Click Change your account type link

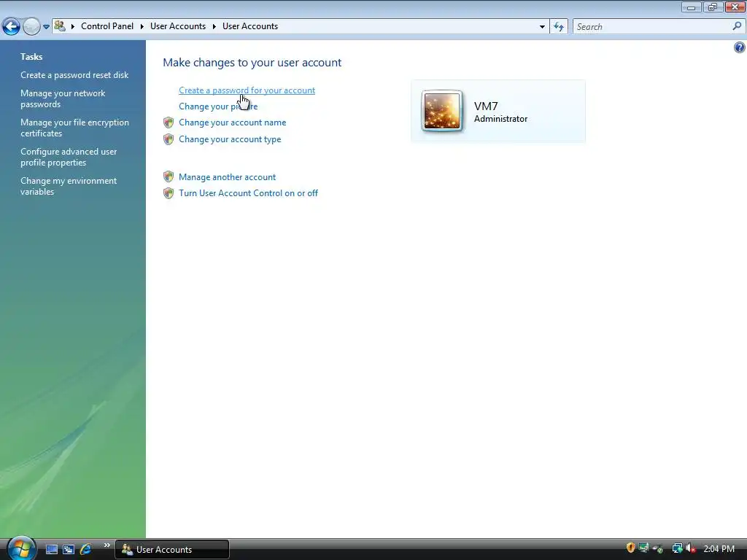click(230, 139)
